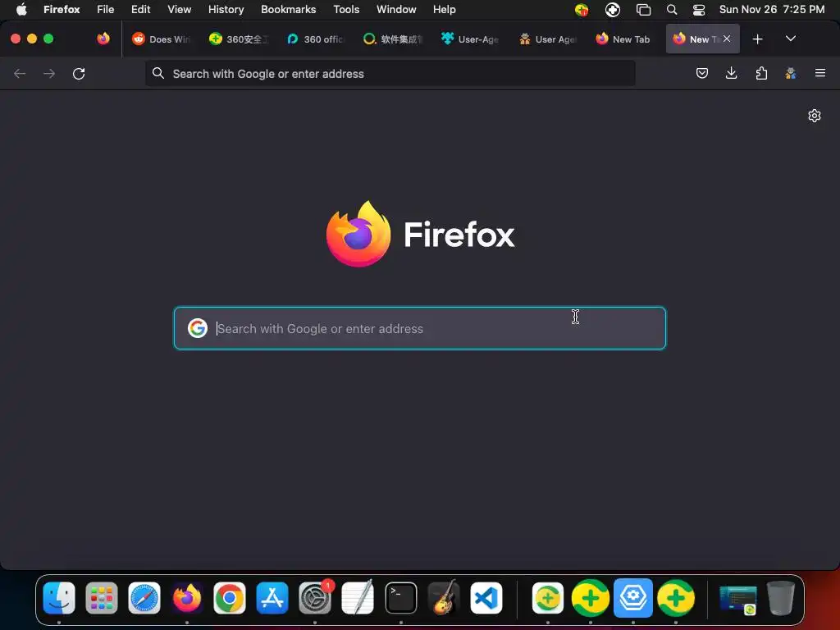Image resolution: width=840 pixels, height=630 pixels.
Task: Click the date and time clock
Action: point(772,9)
